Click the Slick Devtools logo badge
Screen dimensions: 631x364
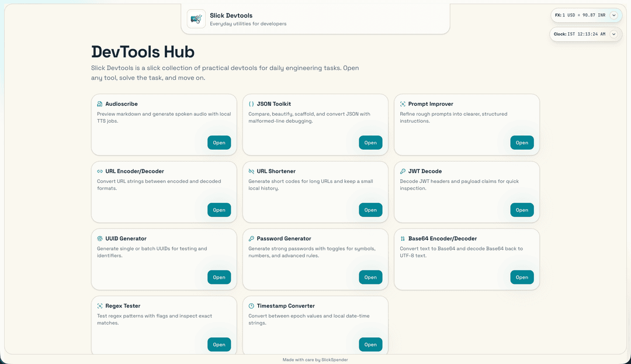[196, 19]
